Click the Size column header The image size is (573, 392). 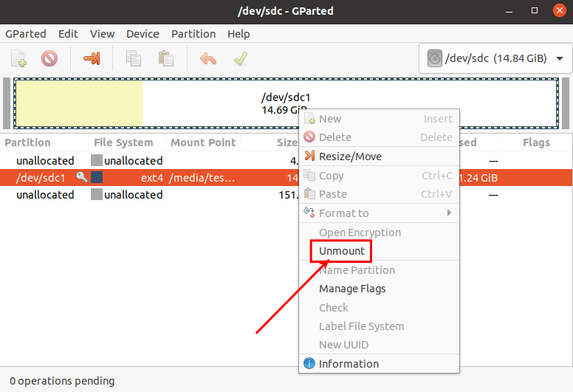click(x=270, y=142)
